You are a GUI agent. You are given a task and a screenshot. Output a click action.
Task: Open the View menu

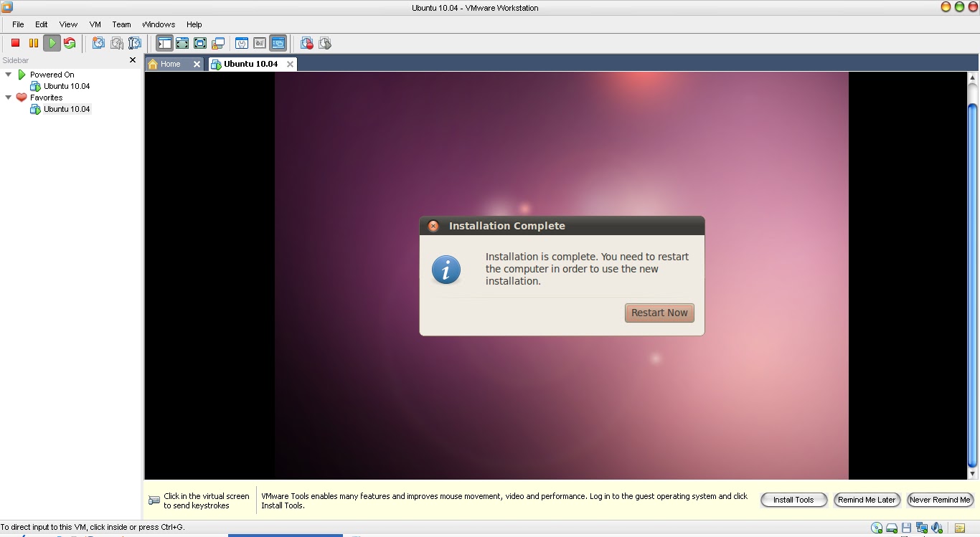point(68,24)
